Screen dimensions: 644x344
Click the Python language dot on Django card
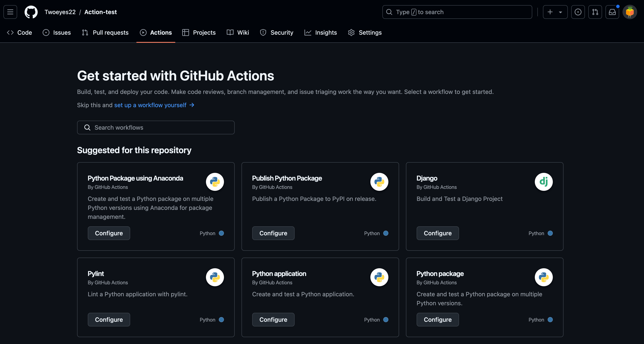tap(550, 233)
